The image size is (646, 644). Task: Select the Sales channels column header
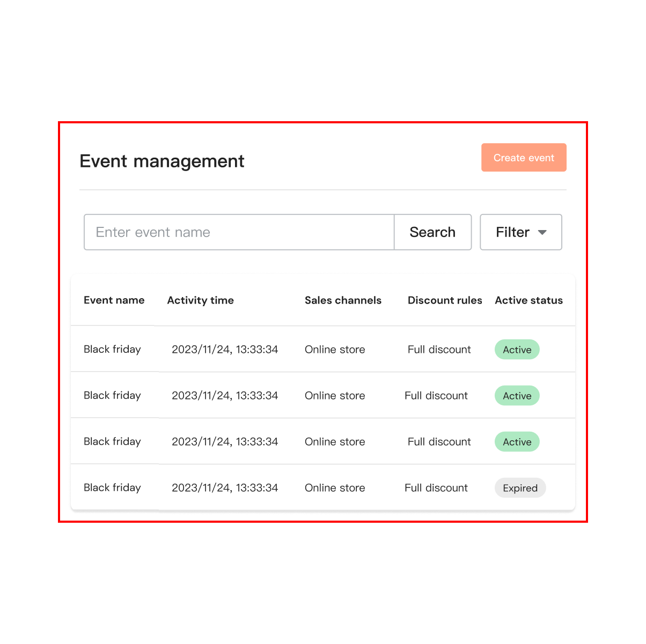point(343,300)
